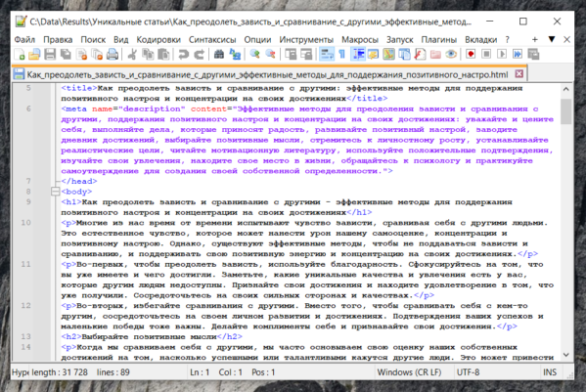
Task: Open the black triangle document list dropdown
Action: (x=552, y=39)
